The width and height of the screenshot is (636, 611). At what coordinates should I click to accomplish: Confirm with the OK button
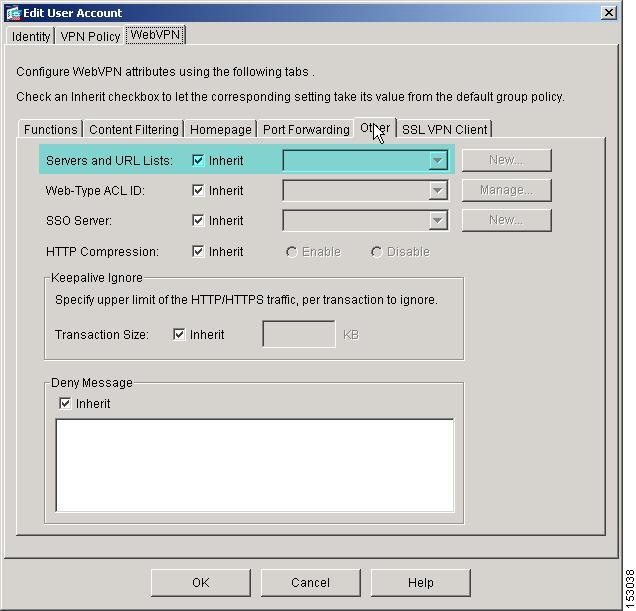click(x=201, y=583)
